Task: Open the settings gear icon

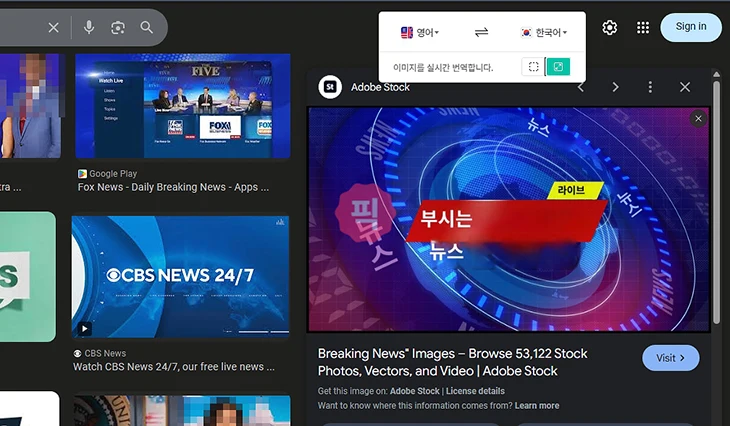Action: point(610,27)
